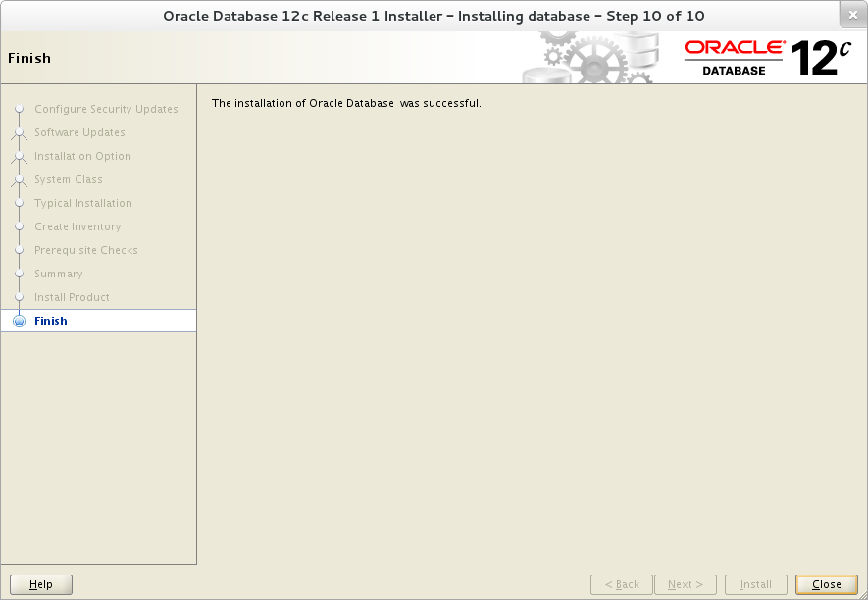Screen dimensions: 868x600
Task: Select the Create Inventory step
Action: [x=77, y=226]
